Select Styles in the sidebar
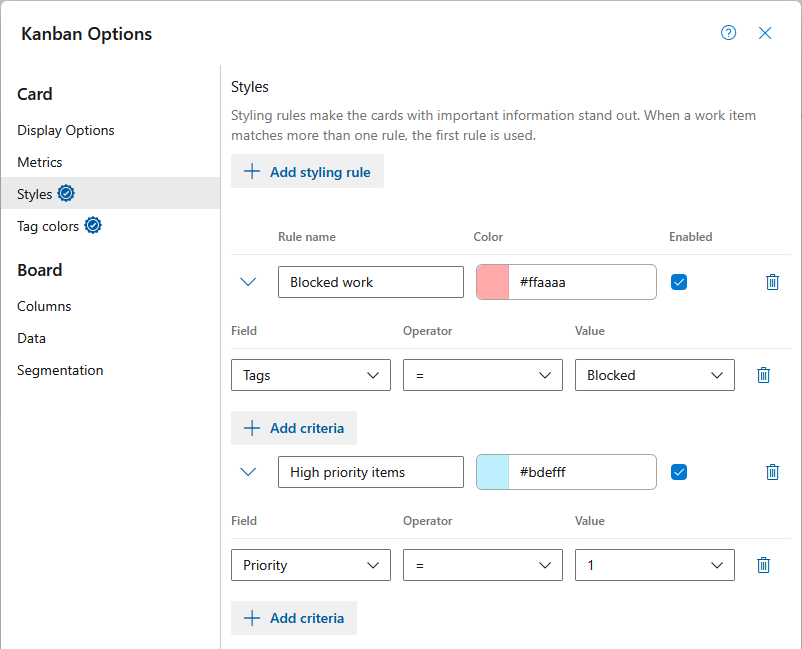Viewport: 802px width, 649px height. (x=110, y=193)
